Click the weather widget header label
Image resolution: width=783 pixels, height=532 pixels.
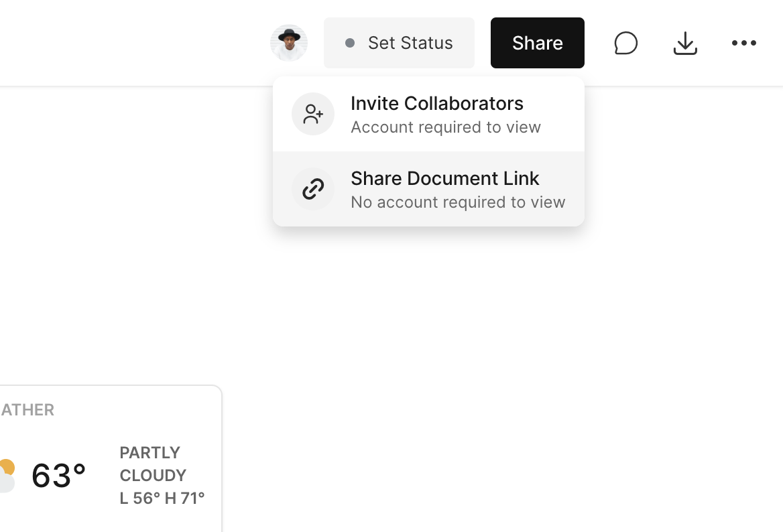[27, 409]
